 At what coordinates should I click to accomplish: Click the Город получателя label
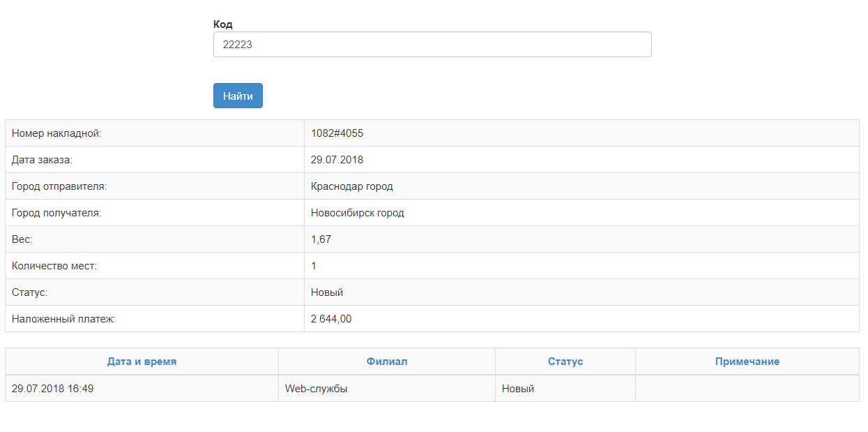[x=56, y=213]
